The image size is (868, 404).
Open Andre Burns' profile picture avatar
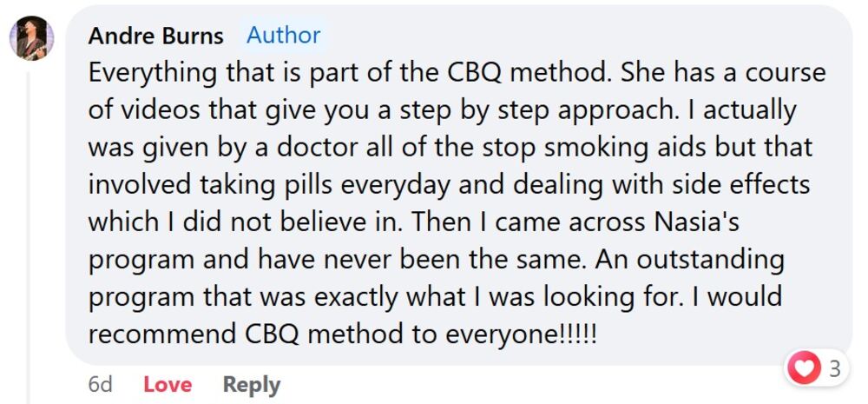coord(31,38)
